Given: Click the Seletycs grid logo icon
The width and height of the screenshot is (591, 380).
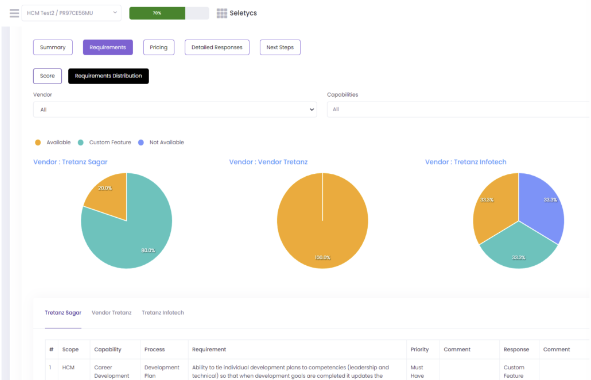Looking at the screenshot, I should (222, 13).
